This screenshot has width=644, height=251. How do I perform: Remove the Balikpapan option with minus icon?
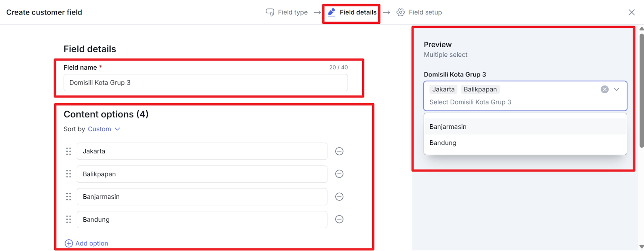tap(339, 174)
